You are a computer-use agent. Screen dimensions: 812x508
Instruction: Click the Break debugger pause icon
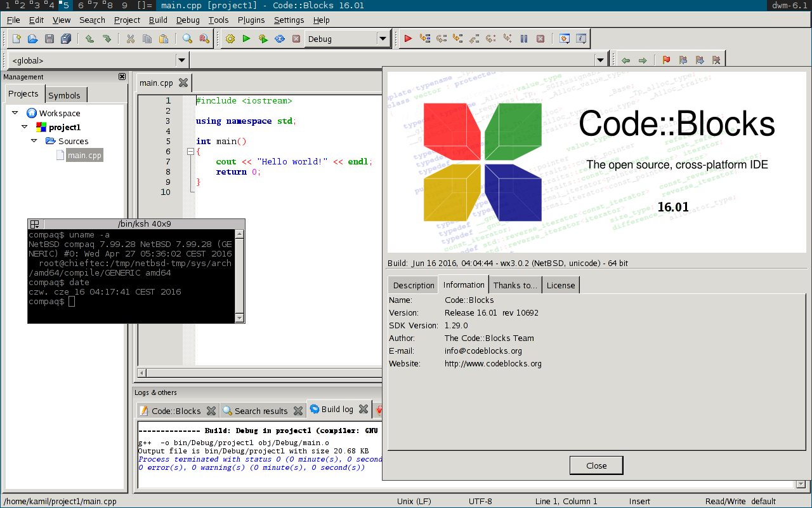click(524, 39)
